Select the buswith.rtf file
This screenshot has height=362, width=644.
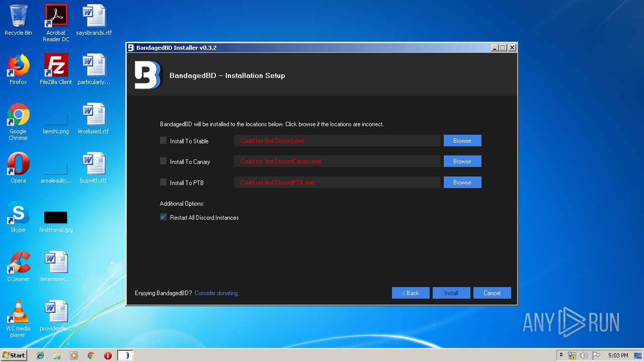pos(94,168)
